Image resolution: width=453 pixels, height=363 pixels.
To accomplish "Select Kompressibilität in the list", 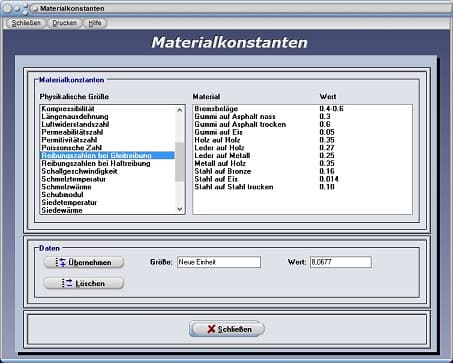I will click(x=107, y=109).
